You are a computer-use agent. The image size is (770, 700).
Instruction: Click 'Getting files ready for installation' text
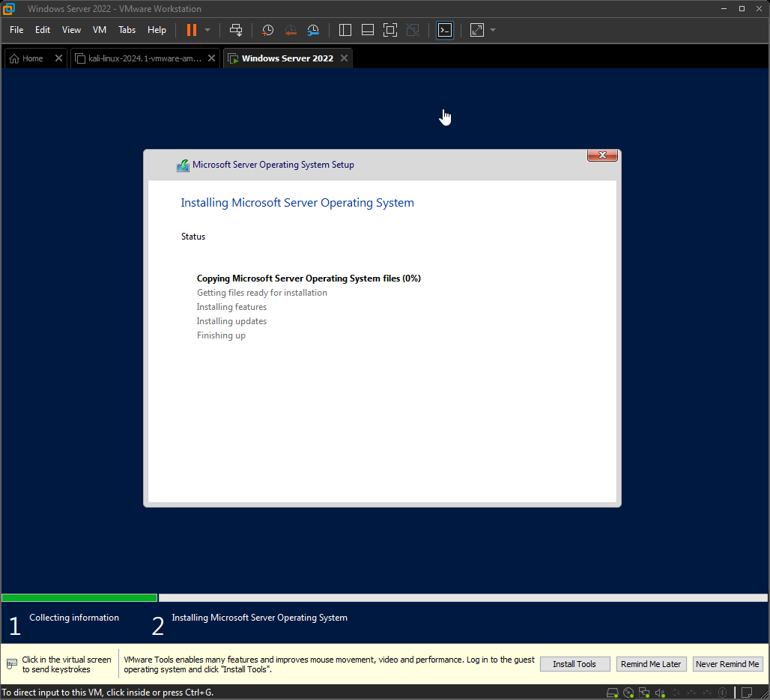pyautogui.click(x=261, y=293)
